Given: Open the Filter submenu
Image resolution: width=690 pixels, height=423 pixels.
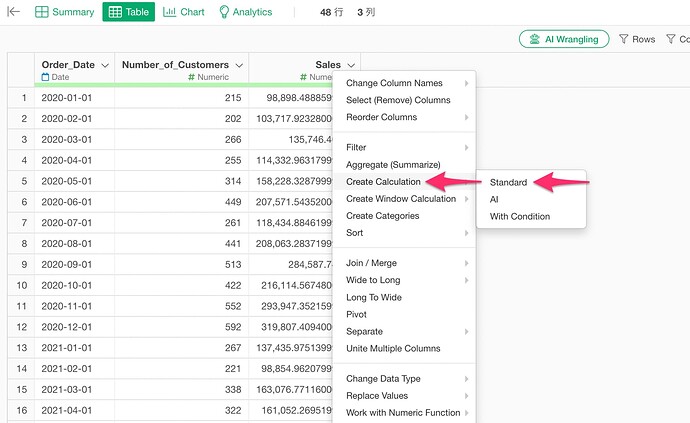Looking at the screenshot, I should coord(404,147).
